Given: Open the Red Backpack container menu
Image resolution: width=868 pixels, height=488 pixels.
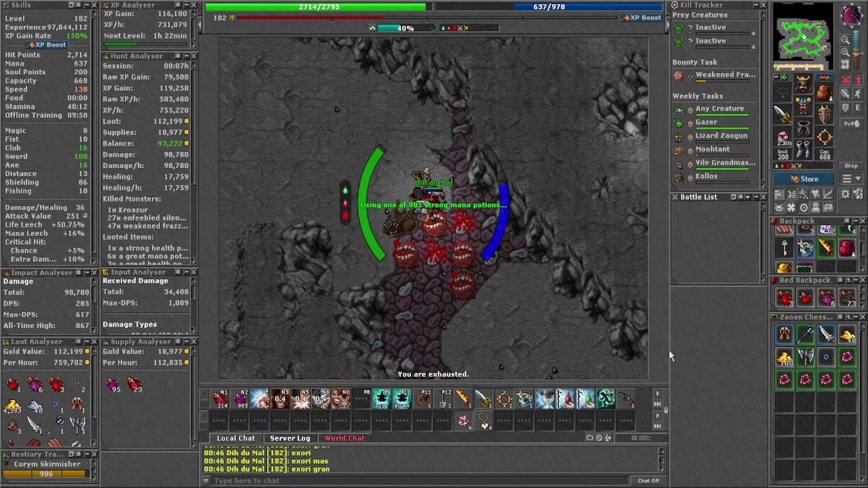Looking at the screenshot, I should 840,280.
